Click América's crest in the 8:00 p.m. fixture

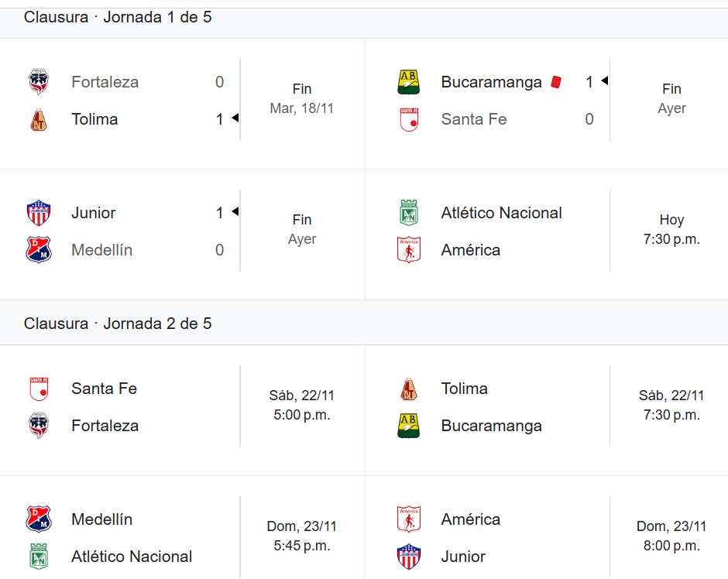[x=408, y=519]
